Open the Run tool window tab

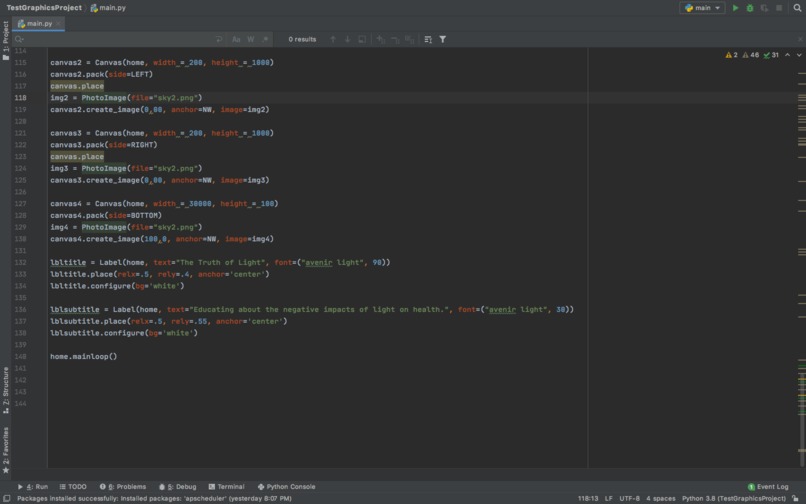(32, 487)
